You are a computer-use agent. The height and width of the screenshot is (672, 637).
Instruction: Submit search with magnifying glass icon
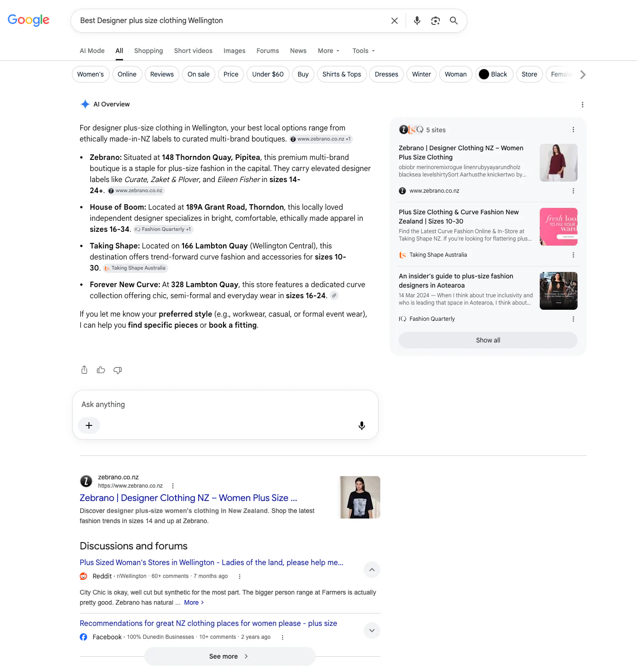coord(454,21)
